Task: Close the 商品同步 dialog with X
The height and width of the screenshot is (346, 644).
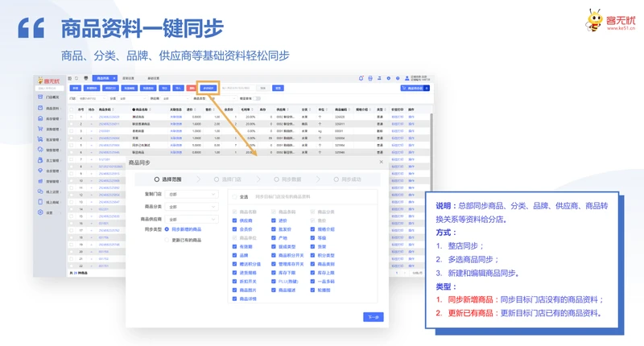Action: [381, 162]
